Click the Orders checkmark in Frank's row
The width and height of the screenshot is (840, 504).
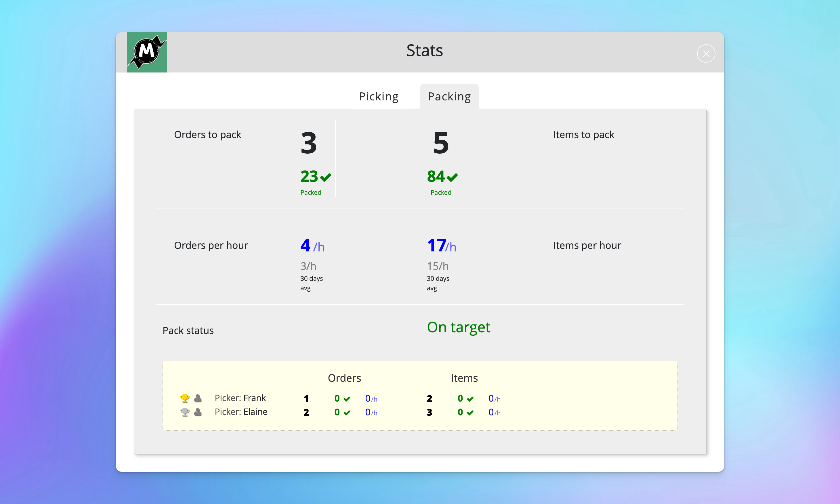(x=347, y=399)
